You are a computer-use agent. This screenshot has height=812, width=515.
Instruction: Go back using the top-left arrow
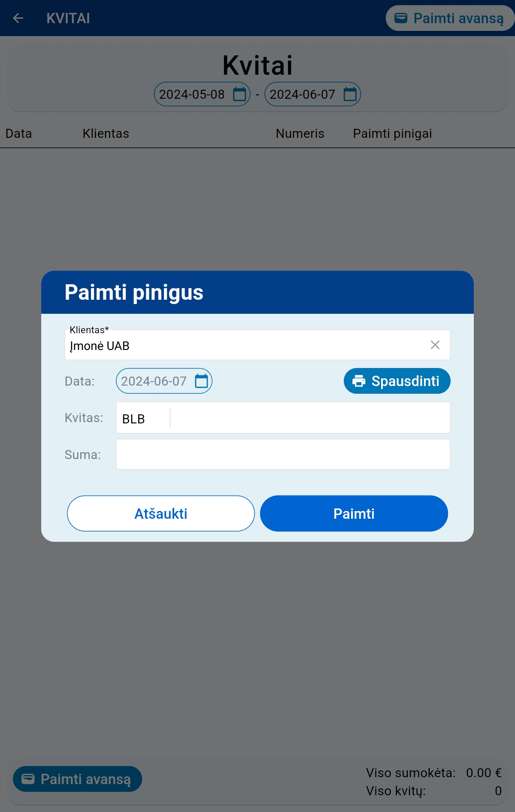click(x=18, y=18)
